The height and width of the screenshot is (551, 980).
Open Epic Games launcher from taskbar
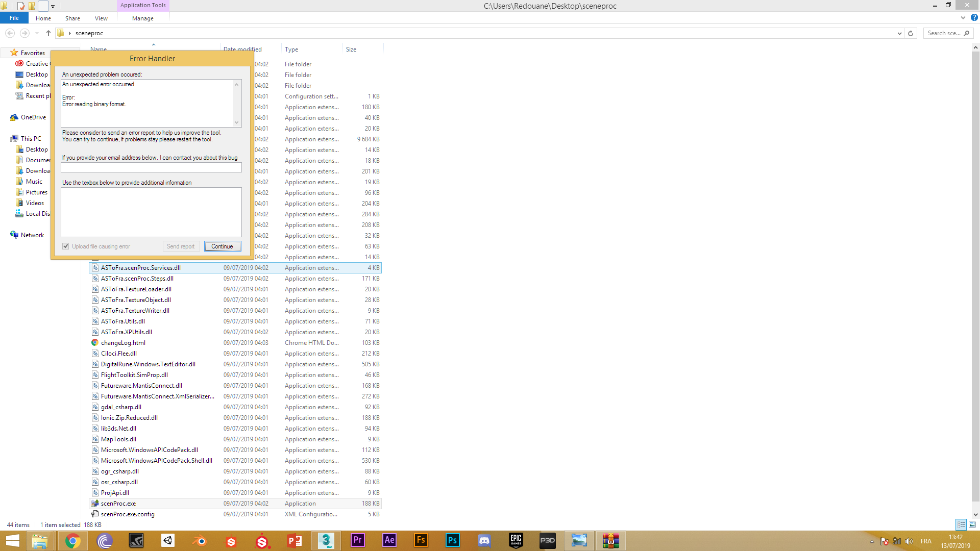(x=516, y=541)
